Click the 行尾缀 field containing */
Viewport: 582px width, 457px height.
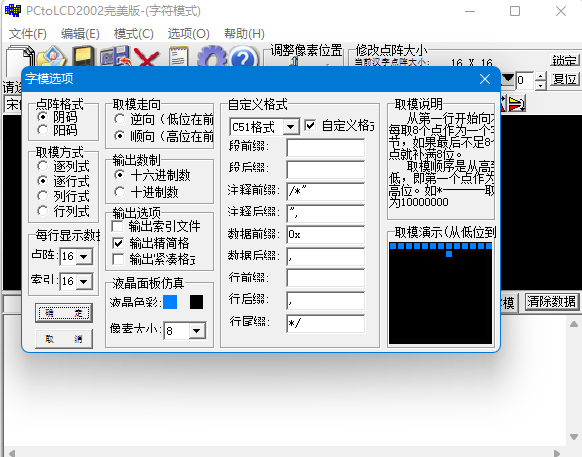click(326, 324)
